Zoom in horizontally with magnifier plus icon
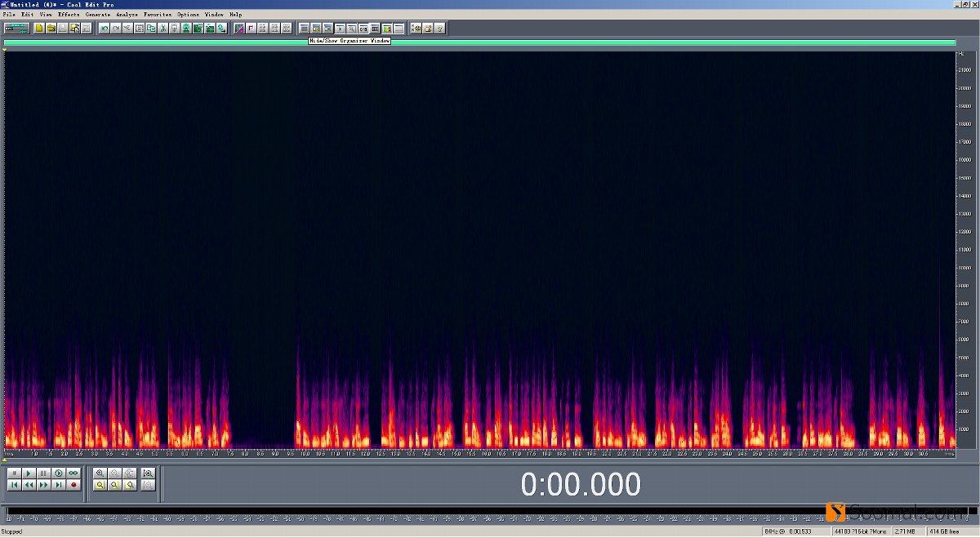 100,474
